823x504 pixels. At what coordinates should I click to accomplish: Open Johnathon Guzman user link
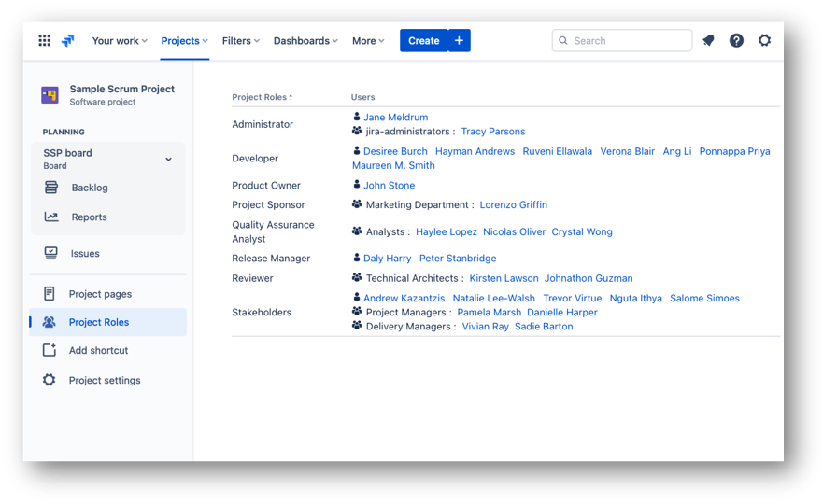(x=589, y=278)
